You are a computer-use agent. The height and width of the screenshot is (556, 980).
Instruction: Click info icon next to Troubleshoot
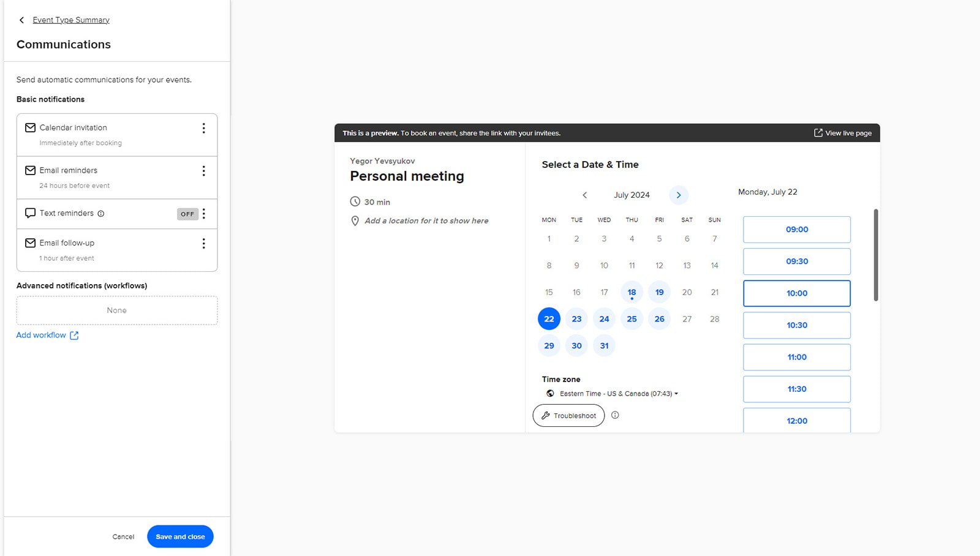pyautogui.click(x=615, y=415)
